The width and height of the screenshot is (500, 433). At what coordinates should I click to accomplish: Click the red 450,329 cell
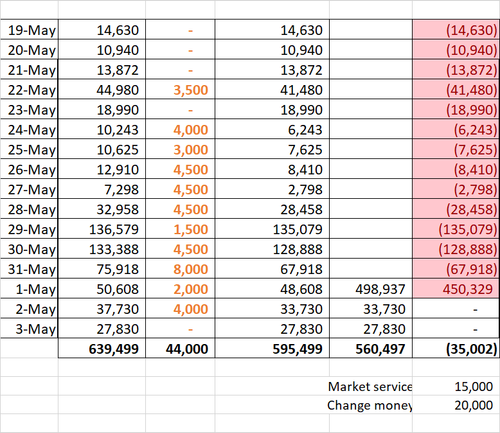[x=456, y=289]
